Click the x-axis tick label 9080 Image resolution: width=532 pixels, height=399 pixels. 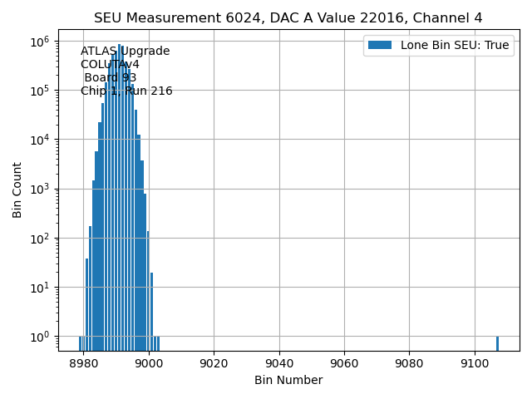[409, 364]
